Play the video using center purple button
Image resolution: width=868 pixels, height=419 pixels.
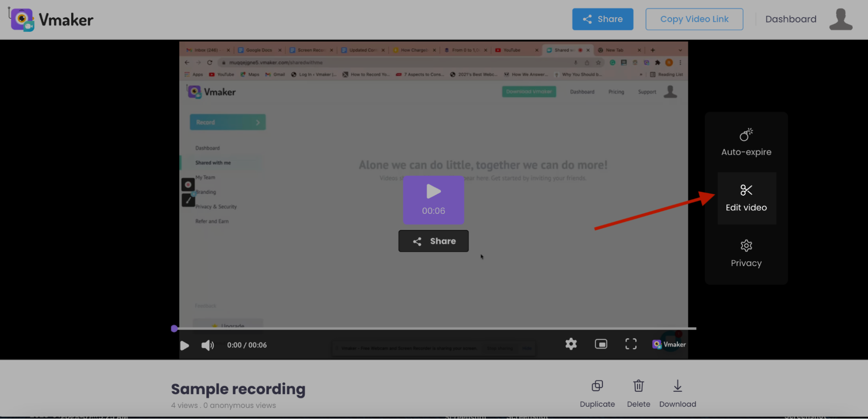pyautogui.click(x=433, y=200)
